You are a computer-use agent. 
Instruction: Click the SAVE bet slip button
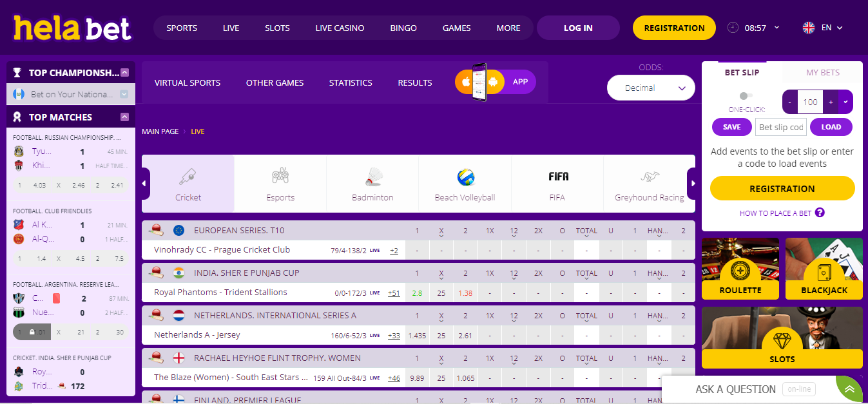click(731, 127)
